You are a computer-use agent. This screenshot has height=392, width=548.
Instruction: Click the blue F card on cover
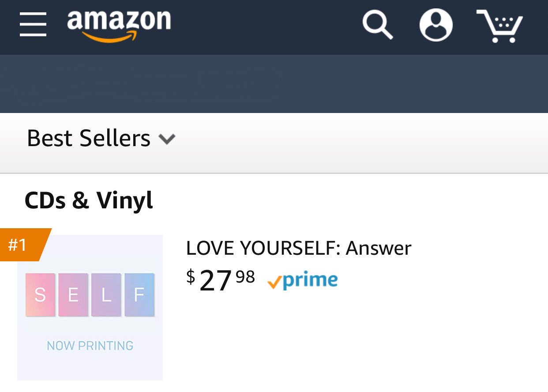(x=139, y=295)
